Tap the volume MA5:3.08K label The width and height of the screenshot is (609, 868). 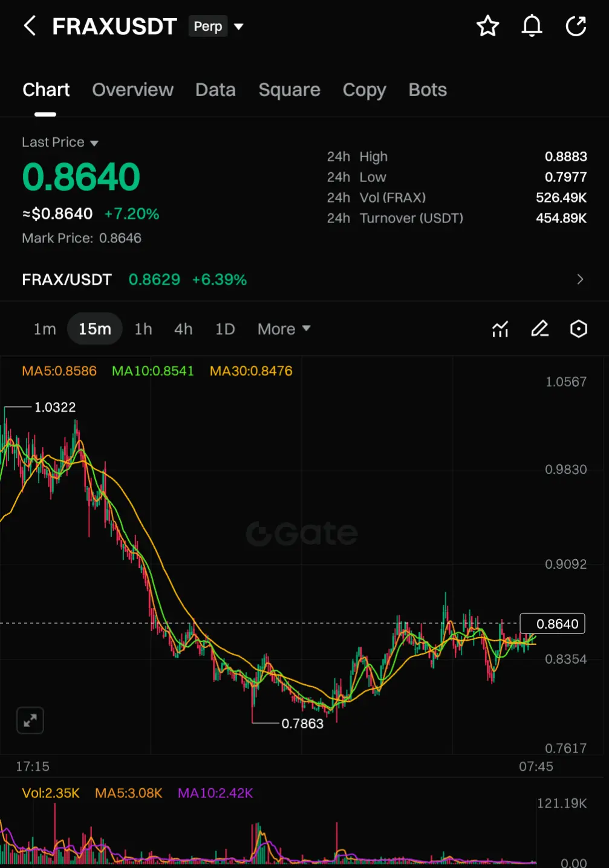point(129,793)
